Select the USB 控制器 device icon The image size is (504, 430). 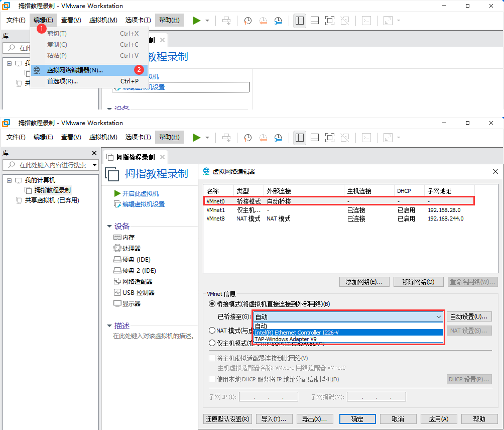117,292
